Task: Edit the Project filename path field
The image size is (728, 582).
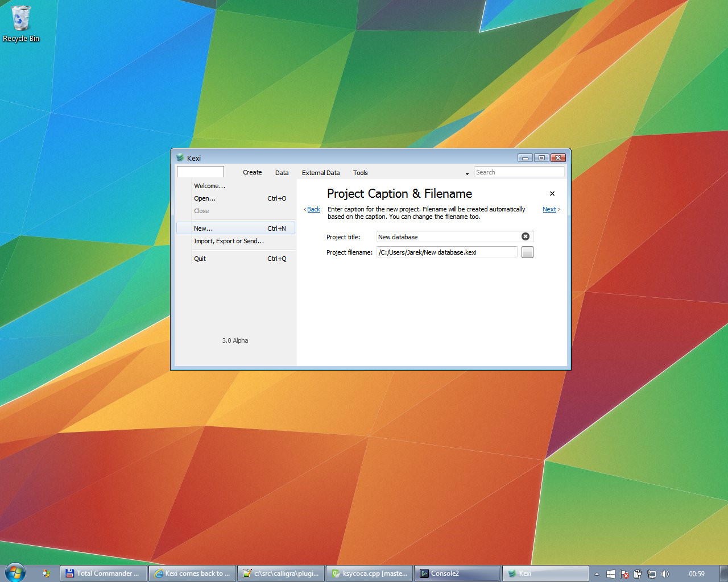Action: pyautogui.click(x=446, y=252)
